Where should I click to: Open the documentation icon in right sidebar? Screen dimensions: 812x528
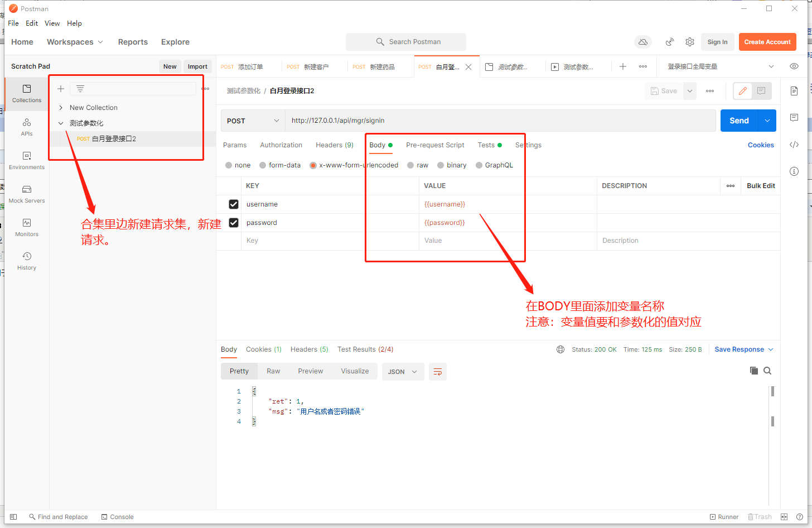(x=794, y=91)
